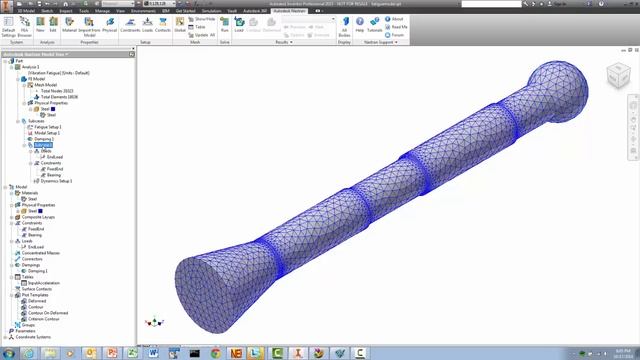
Task: Select Contour On Deformed plot template
Action: click(48, 313)
